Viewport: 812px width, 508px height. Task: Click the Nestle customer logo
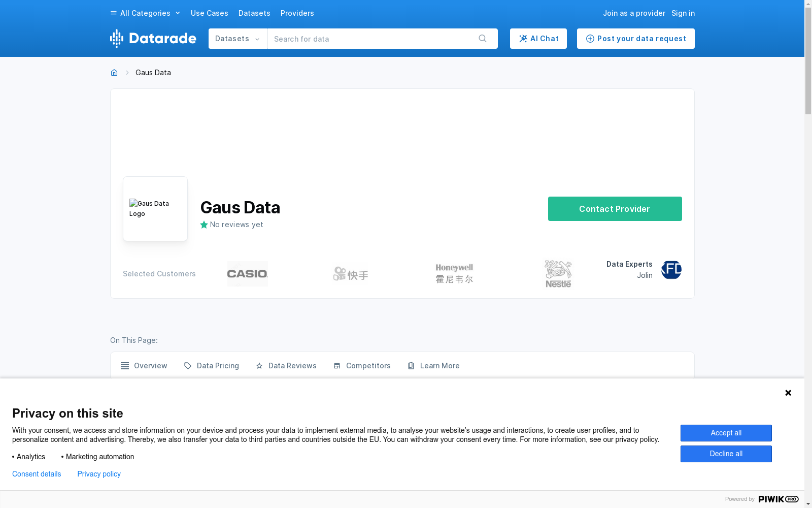[558, 274]
